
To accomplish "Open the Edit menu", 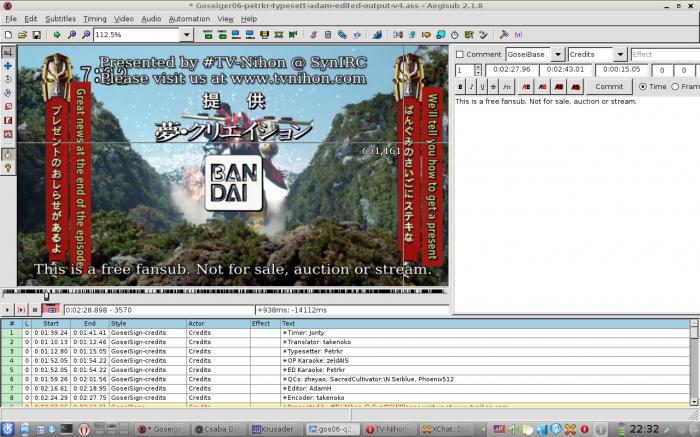I will 31,19.
